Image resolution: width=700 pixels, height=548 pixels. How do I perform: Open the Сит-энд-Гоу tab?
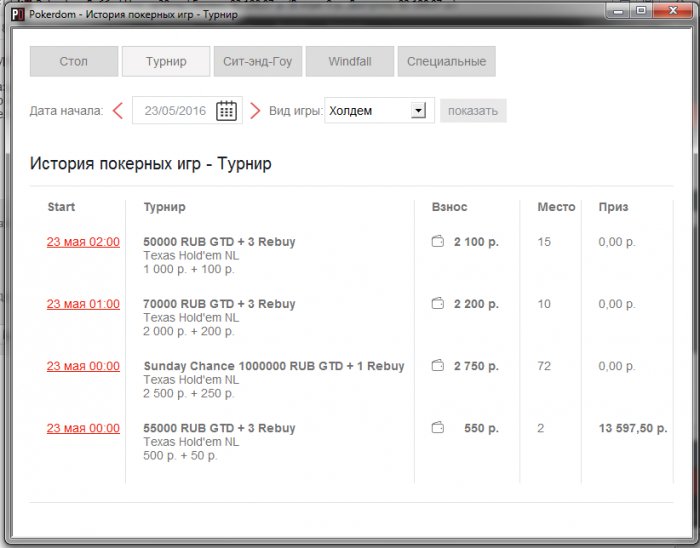tap(258, 61)
